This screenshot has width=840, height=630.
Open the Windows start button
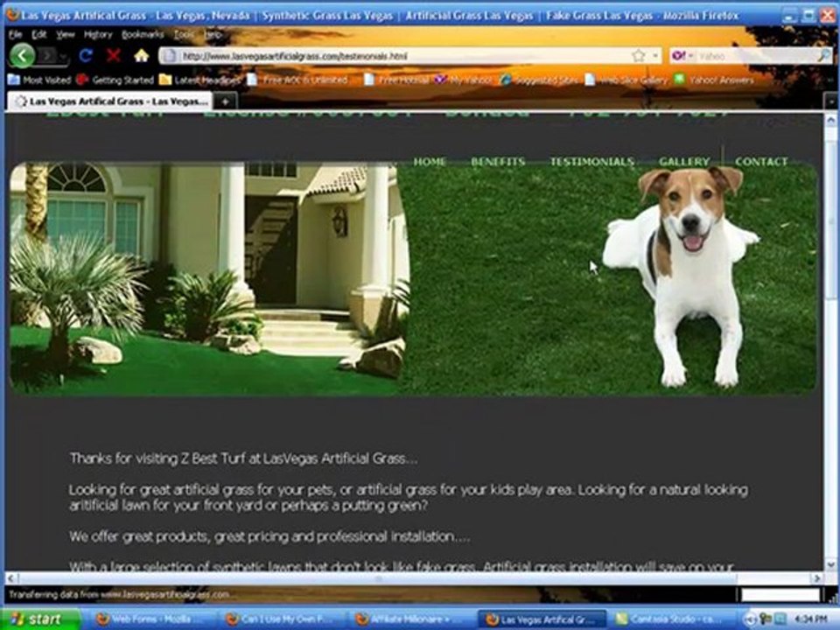click(40, 619)
